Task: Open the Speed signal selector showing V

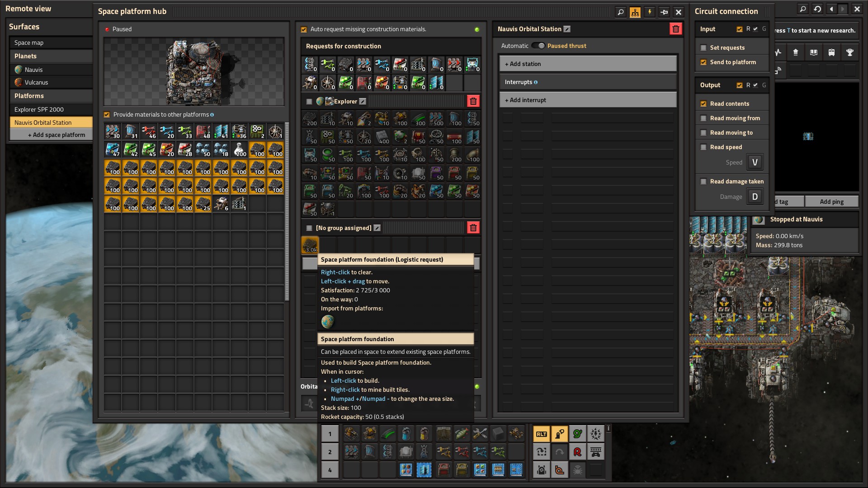Action: pyautogui.click(x=755, y=162)
